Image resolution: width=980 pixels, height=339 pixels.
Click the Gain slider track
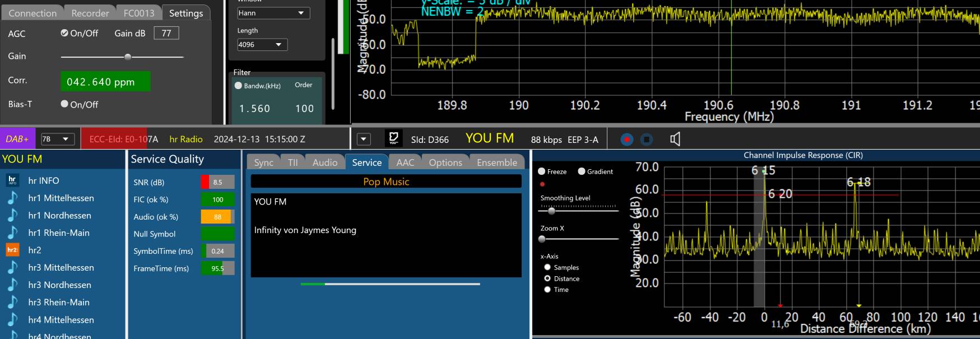pos(122,57)
